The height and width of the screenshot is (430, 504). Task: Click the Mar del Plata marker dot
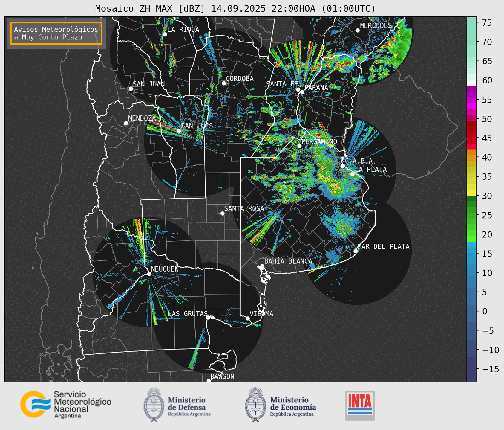(356, 251)
